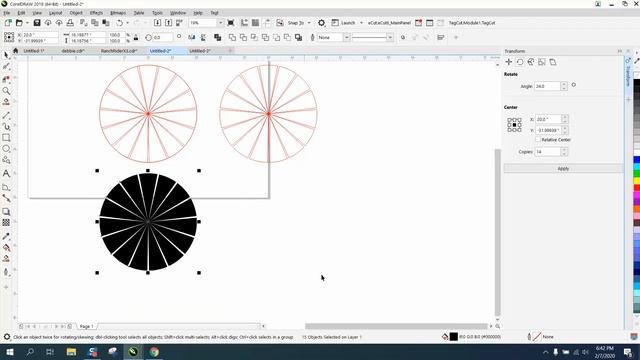Select the Transparency checkerboard tool
The image size is (640, 360).
point(6,222)
